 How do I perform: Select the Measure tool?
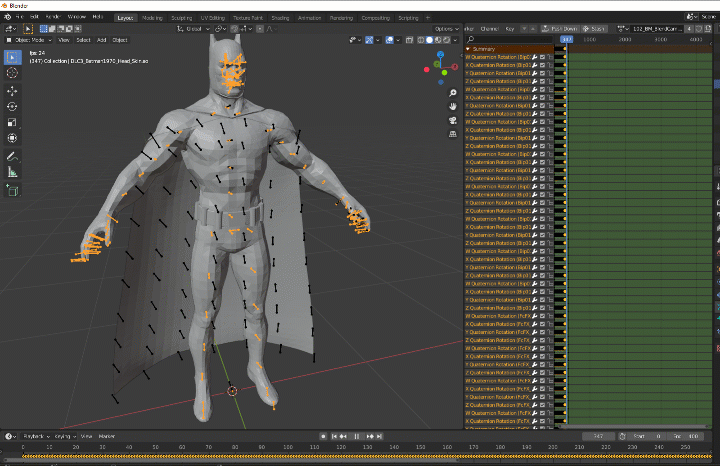13,172
